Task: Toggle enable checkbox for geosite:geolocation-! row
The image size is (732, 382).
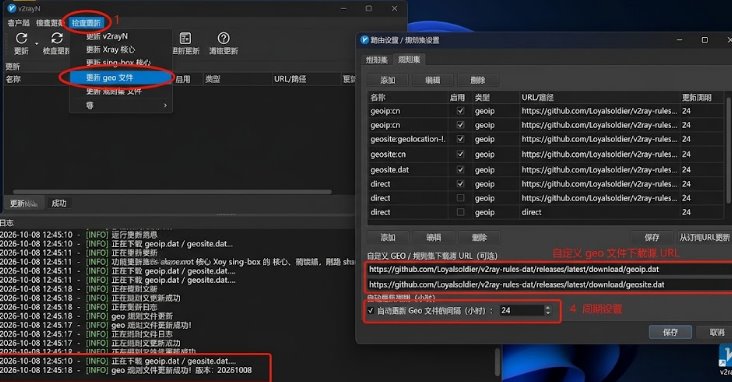Action: tap(460, 139)
